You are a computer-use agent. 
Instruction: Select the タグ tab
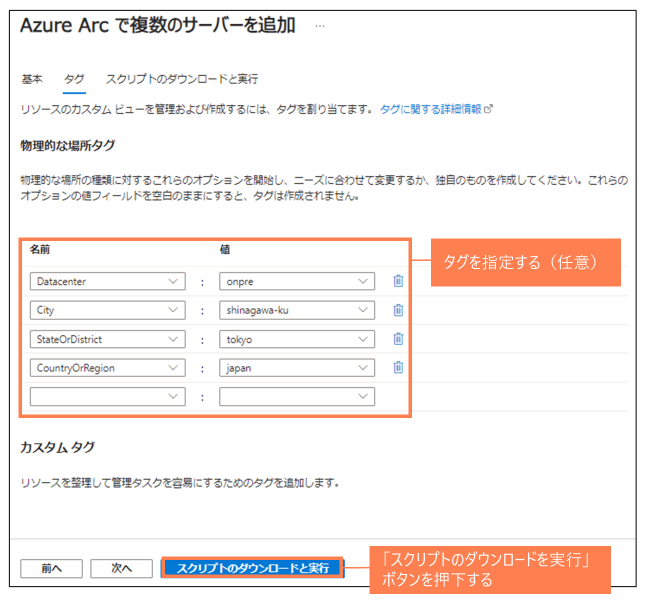click(x=74, y=79)
